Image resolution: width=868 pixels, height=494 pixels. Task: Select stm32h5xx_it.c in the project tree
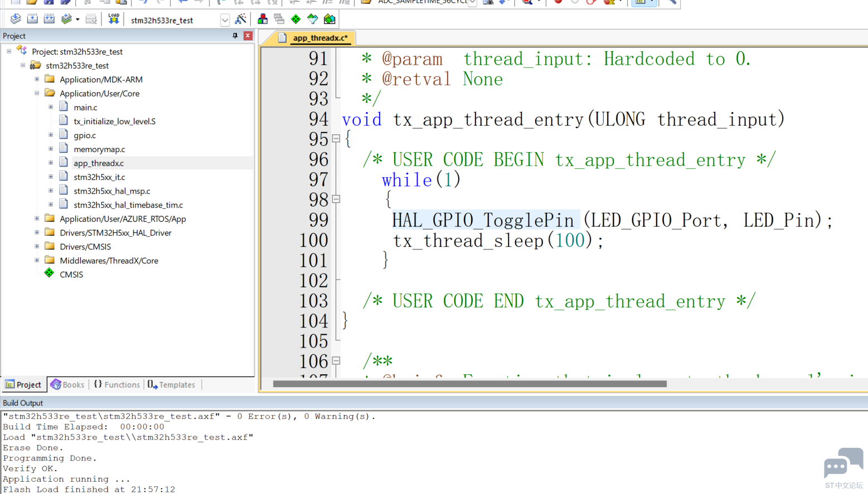point(99,177)
